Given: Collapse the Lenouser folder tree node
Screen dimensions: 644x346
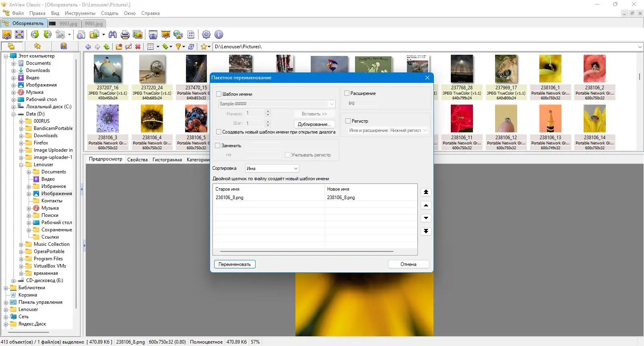Looking at the screenshot, I should (21, 165).
